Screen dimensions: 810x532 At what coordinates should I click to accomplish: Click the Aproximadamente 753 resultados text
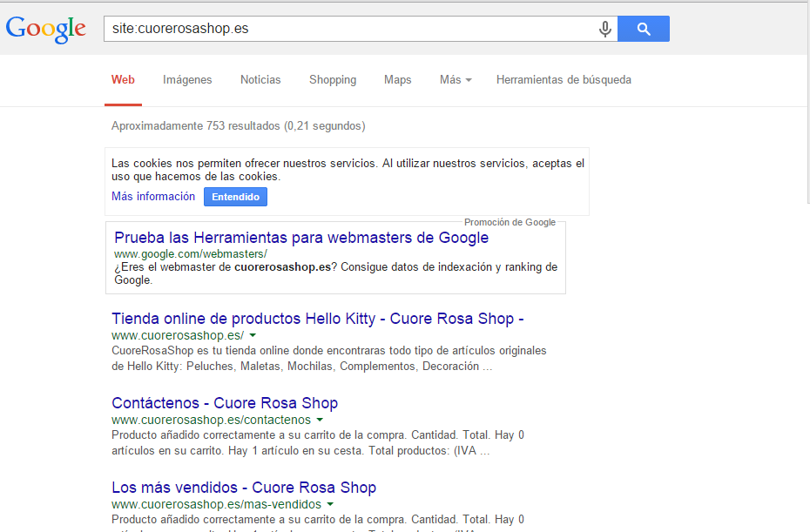coord(238,126)
